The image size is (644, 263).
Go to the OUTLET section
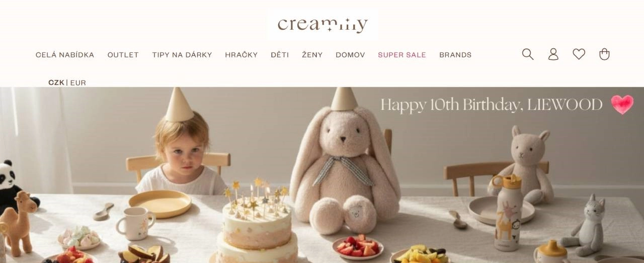pyautogui.click(x=123, y=55)
